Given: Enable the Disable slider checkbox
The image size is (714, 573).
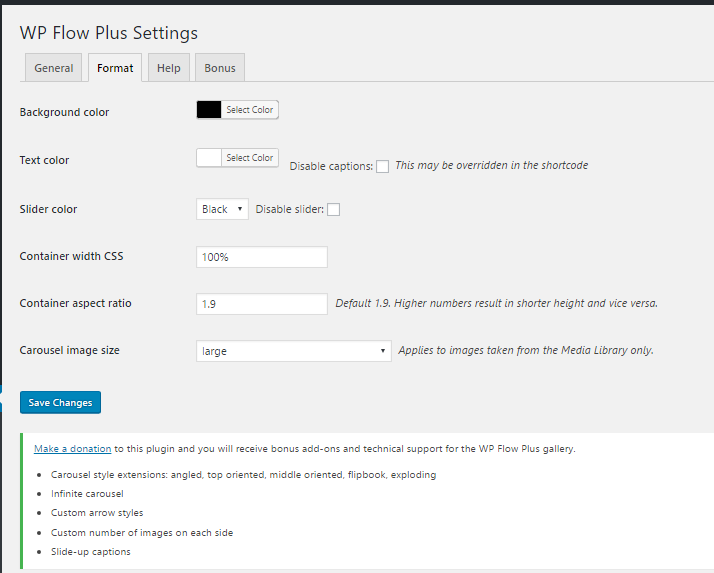Looking at the screenshot, I should (x=333, y=210).
